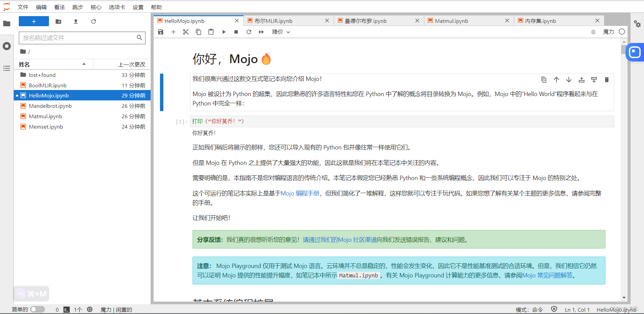Open the Mojo 常见问题解答 link
The image size is (644, 314).
(547, 275)
